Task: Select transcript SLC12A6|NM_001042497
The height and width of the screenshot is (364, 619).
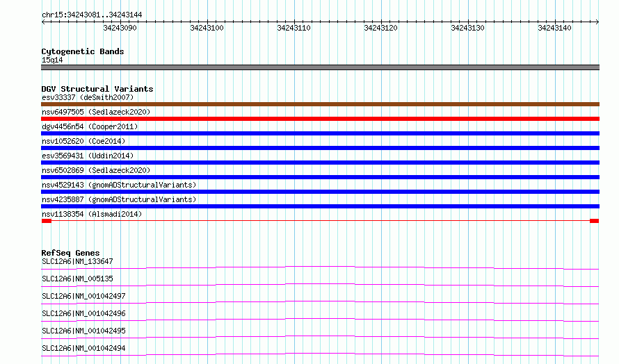Action: [x=83, y=296]
